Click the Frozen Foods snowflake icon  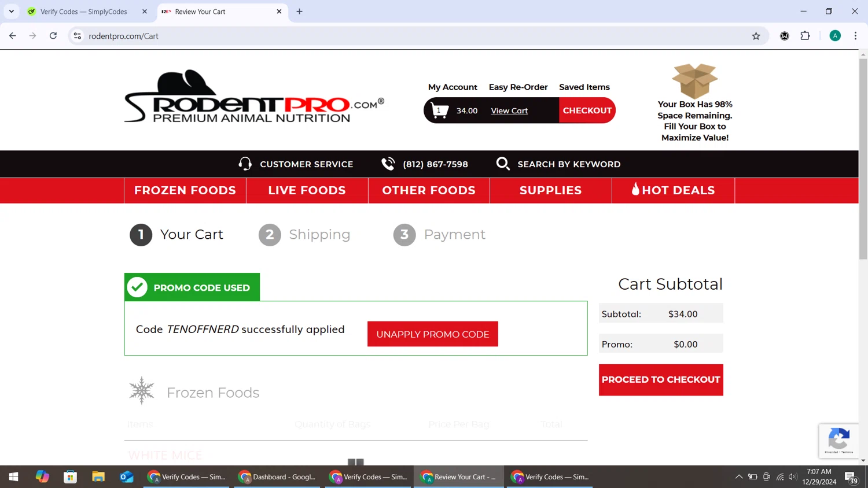point(142,390)
